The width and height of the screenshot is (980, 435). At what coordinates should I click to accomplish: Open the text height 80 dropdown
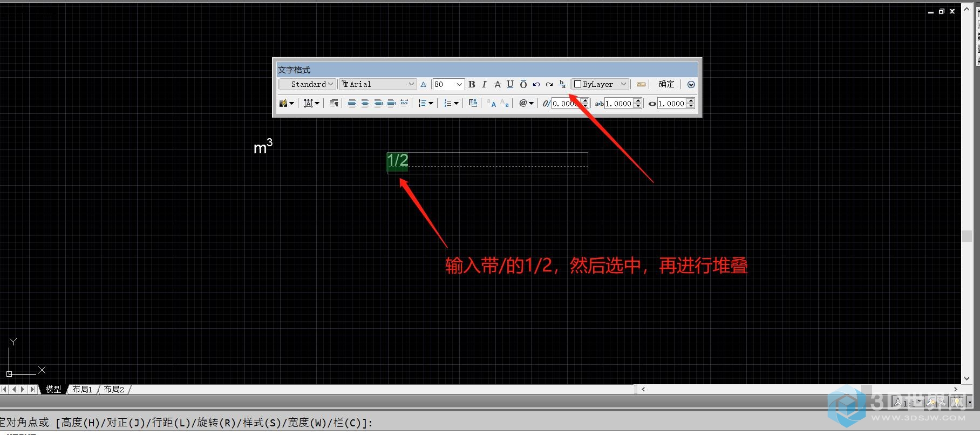(448, 84)
